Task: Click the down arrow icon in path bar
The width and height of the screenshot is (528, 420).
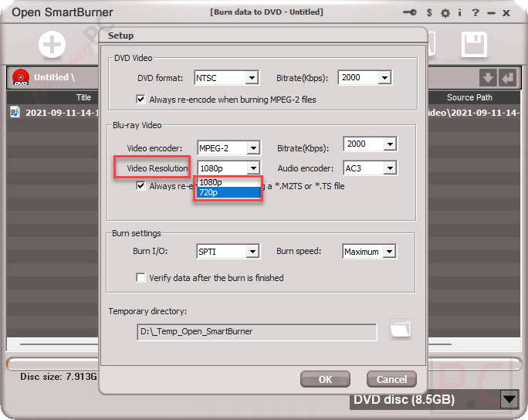Action: pos(488,78)
